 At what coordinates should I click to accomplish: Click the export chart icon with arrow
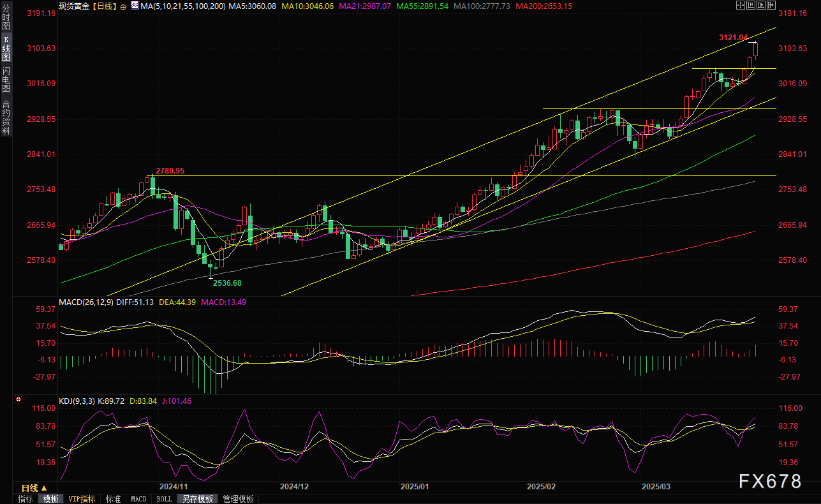coord(771,6)
